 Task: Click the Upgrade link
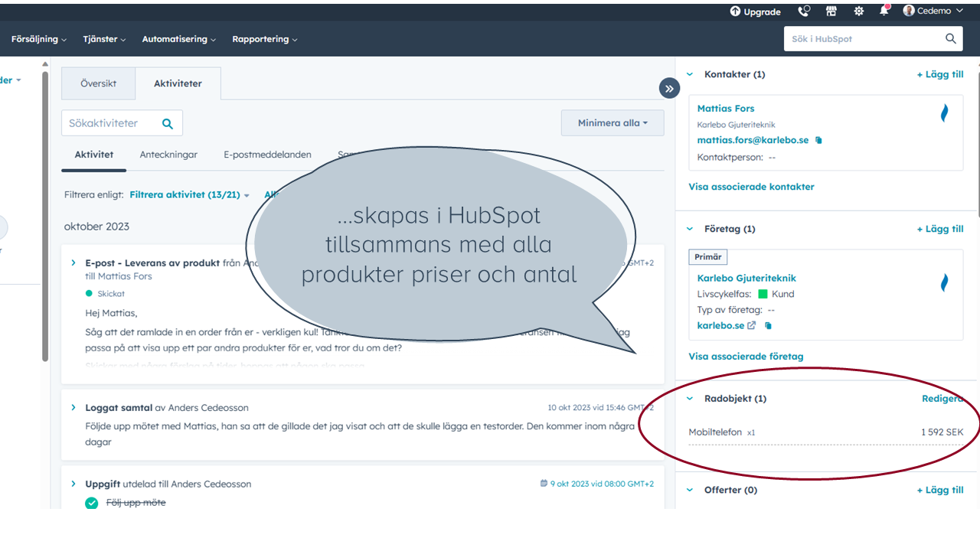click(755, 11)
